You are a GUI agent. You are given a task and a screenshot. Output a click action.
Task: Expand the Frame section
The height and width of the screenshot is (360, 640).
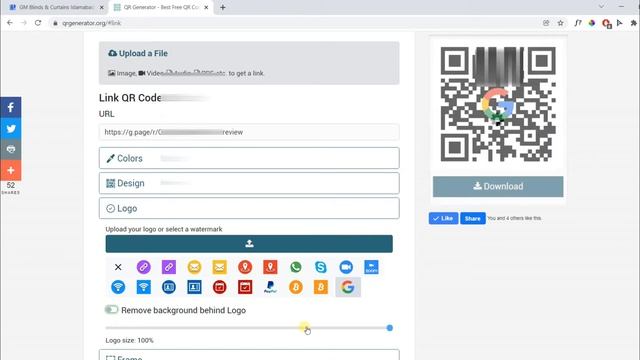click(x=249, y=355)
